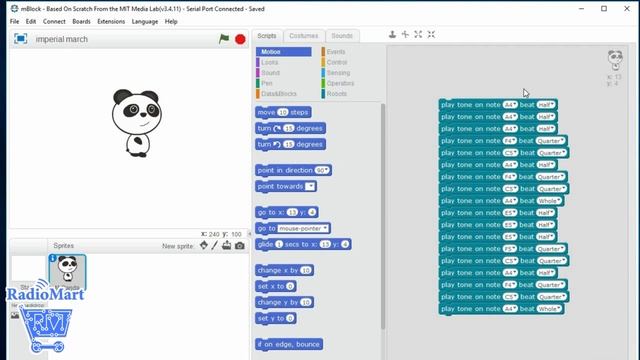Open the Boards menu
This screenshot has height=360, width=640.
tap(81, 21)
